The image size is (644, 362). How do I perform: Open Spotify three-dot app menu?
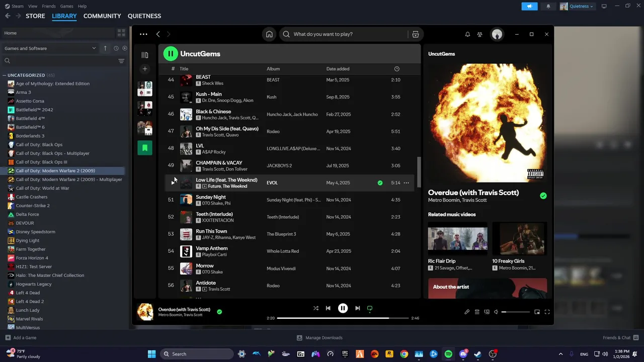click(x=143, y=34)
